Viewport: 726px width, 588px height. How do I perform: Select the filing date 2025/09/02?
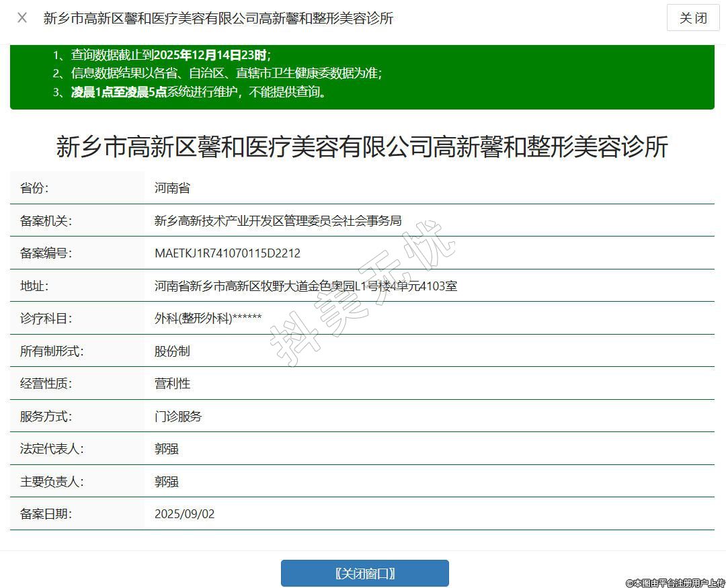point(184,514)
